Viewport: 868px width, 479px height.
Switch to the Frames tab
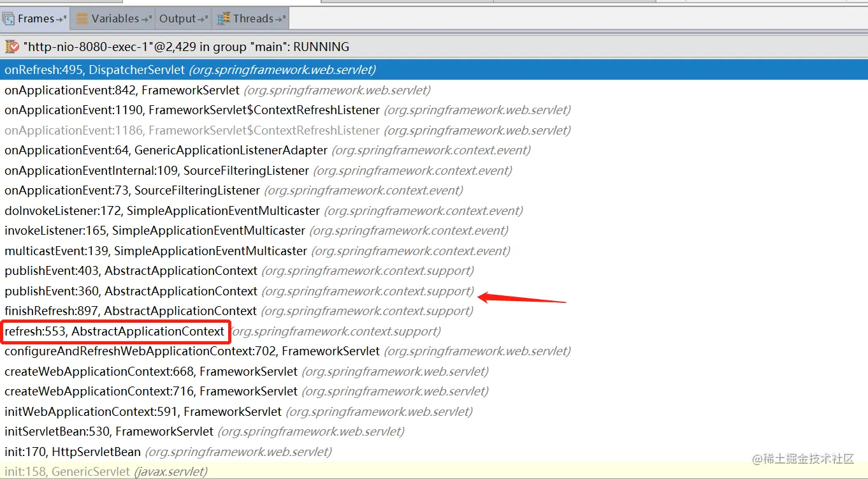pos(35,18)
